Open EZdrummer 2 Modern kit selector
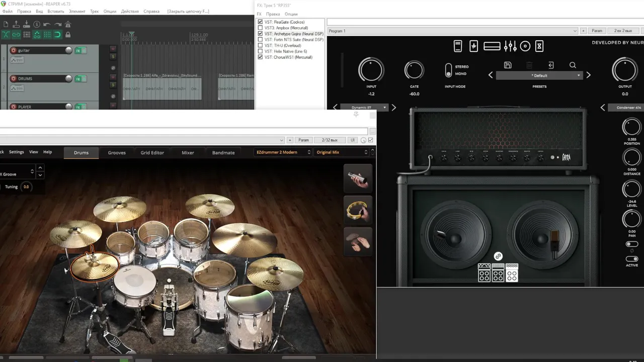This screenshot has height=362, width=644. (x=283, y=152)
